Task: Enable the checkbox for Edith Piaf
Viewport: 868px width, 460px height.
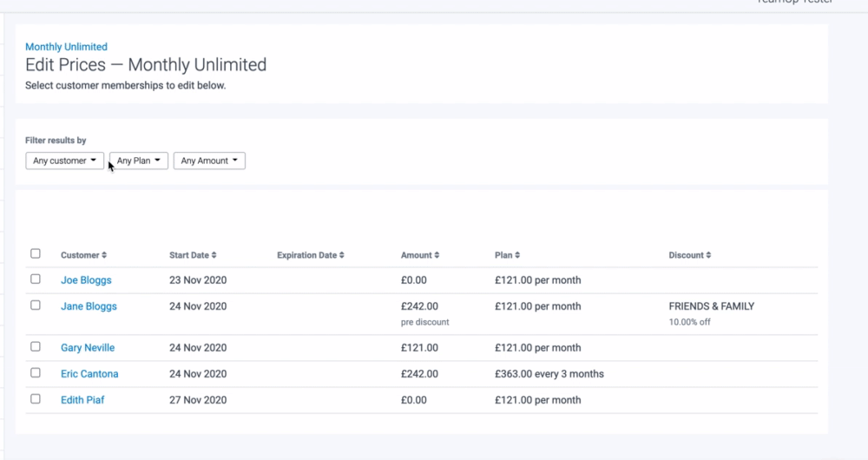Action: coord(36,398)
